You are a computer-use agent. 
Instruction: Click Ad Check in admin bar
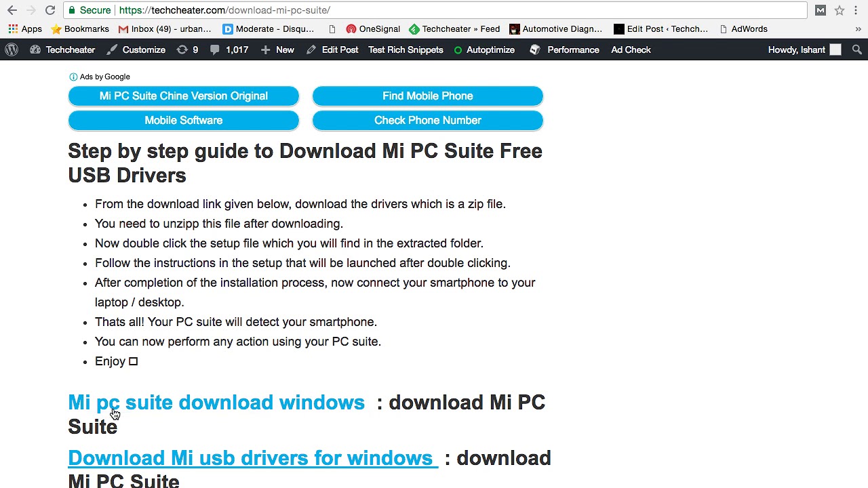(x=631, y=49)
